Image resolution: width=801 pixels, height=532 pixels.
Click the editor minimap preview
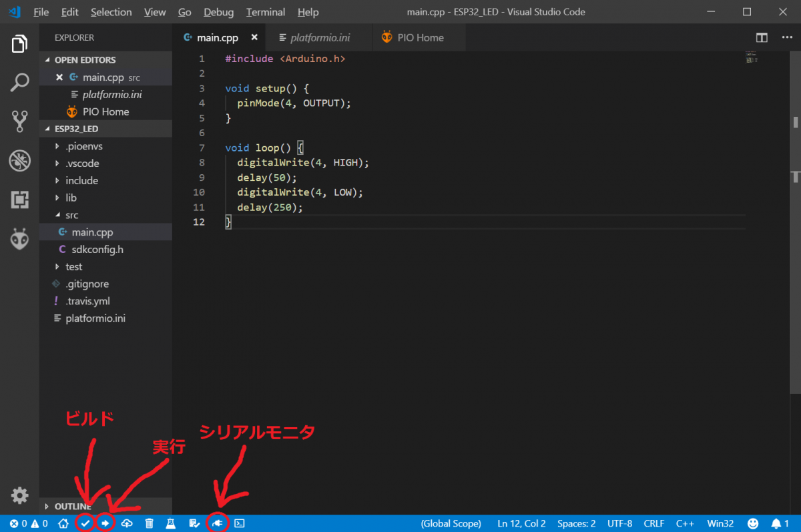tap(750, 58)
